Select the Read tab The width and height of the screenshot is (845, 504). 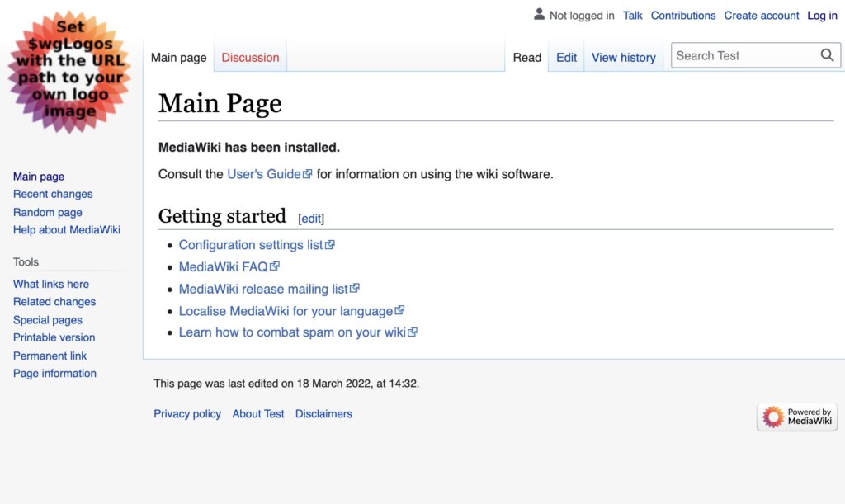[x=526, y=58]
